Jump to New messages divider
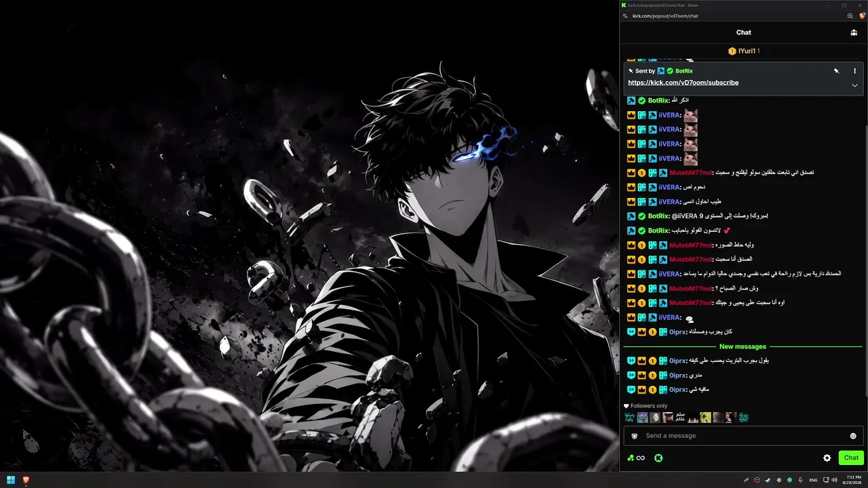868x488 pixels. [743, 346]
